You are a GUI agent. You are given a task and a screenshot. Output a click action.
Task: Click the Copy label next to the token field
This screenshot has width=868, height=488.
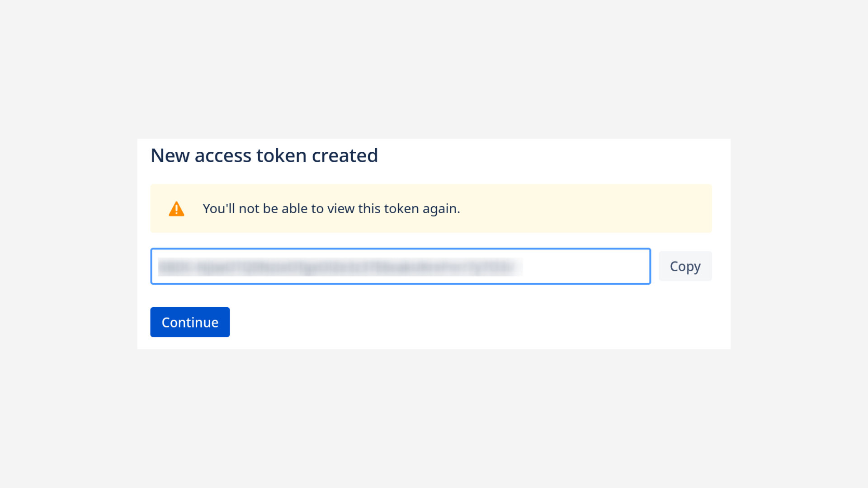point(685,266)
